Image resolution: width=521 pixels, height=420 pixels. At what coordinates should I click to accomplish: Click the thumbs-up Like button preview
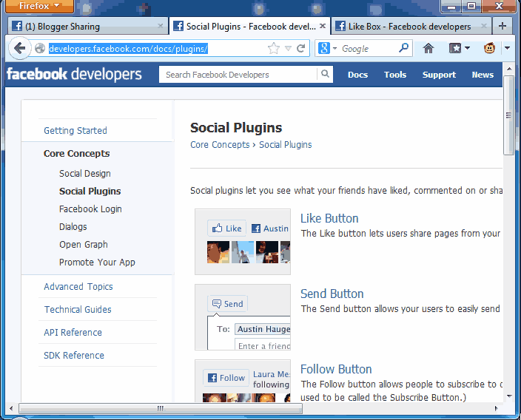[x=226, y=228]
